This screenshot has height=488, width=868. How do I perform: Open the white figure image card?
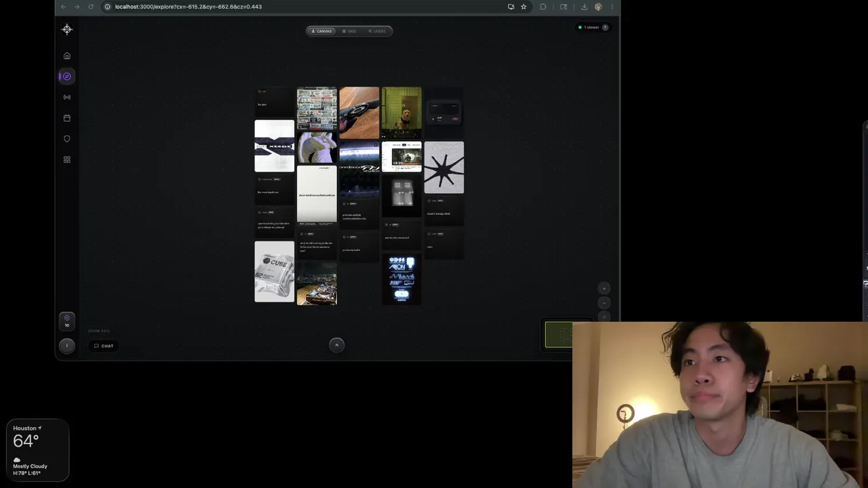tap(317, 147)
